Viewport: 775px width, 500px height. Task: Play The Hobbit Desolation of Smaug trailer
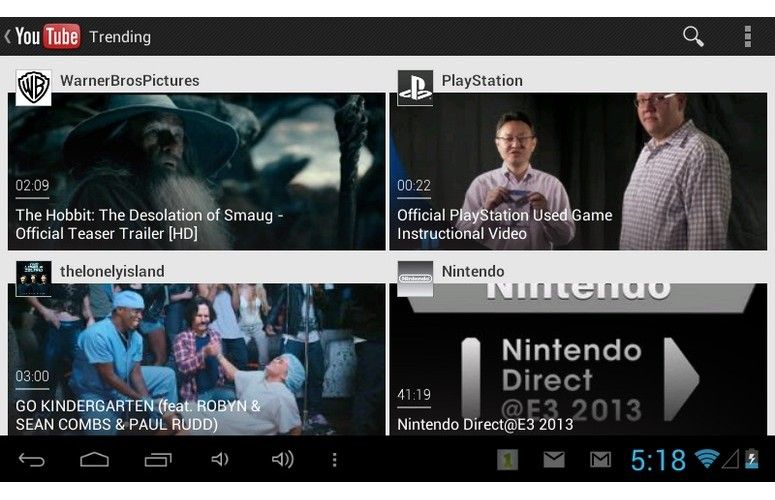(197, 171)
